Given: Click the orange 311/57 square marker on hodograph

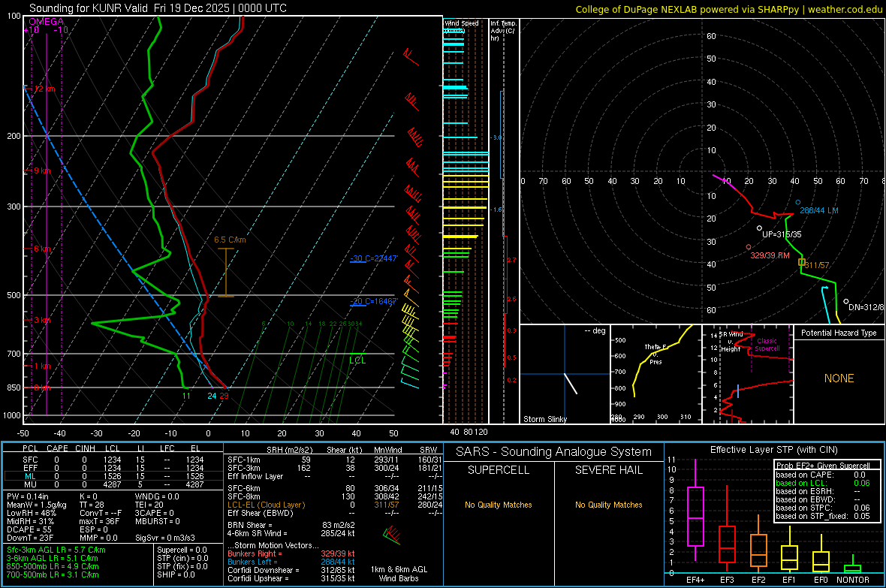Looking at the screenshot, I should 801,262.
